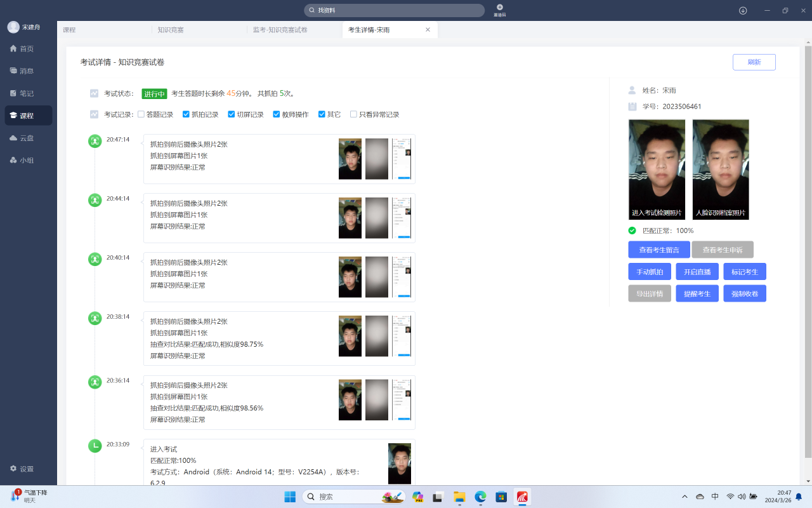The height and width of the screenshot is (508, 812).
Task: Open Microsoft Store from taskbar
Action: (x=501, y=497)
